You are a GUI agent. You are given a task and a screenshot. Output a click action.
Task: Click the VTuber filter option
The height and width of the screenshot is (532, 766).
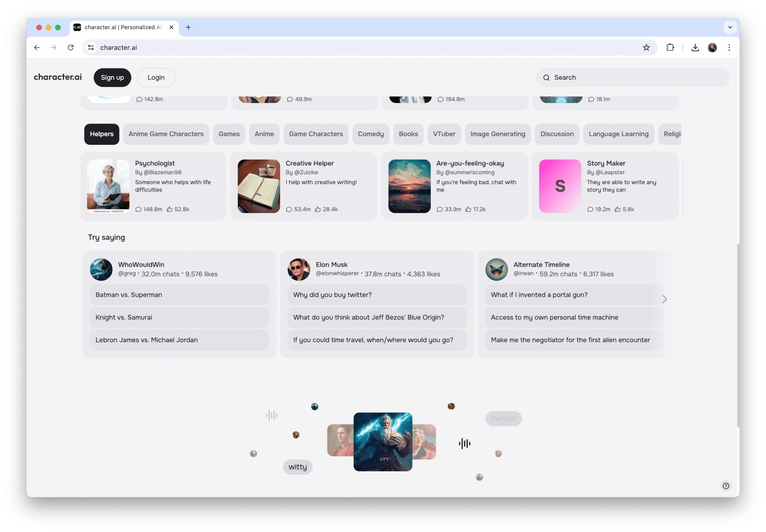tap(443, 133)
